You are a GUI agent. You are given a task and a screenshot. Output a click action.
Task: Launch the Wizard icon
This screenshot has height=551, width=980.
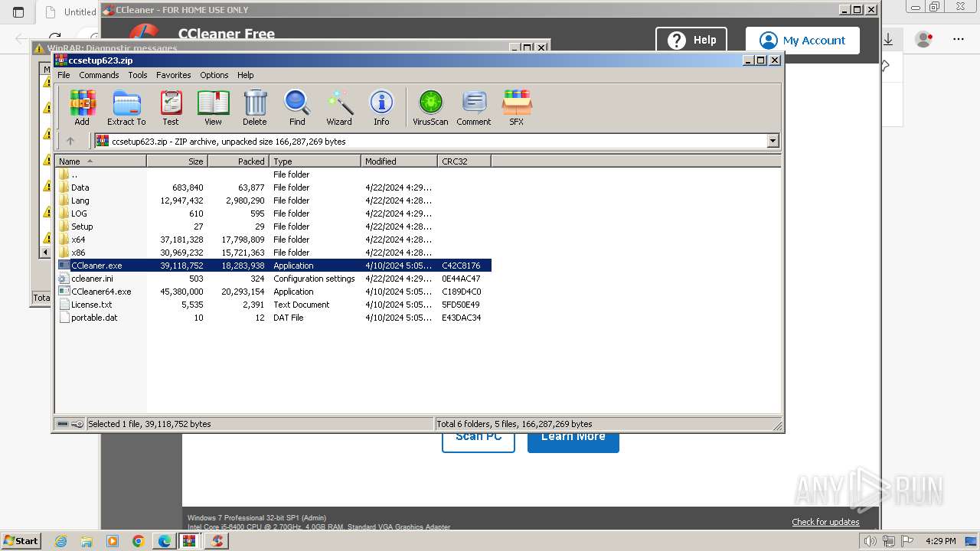coord(339,108)
